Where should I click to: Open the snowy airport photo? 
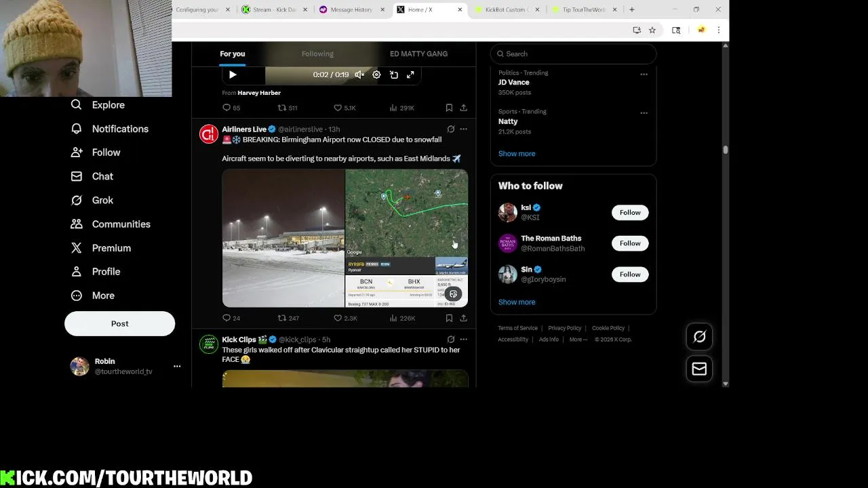(283, 238)
